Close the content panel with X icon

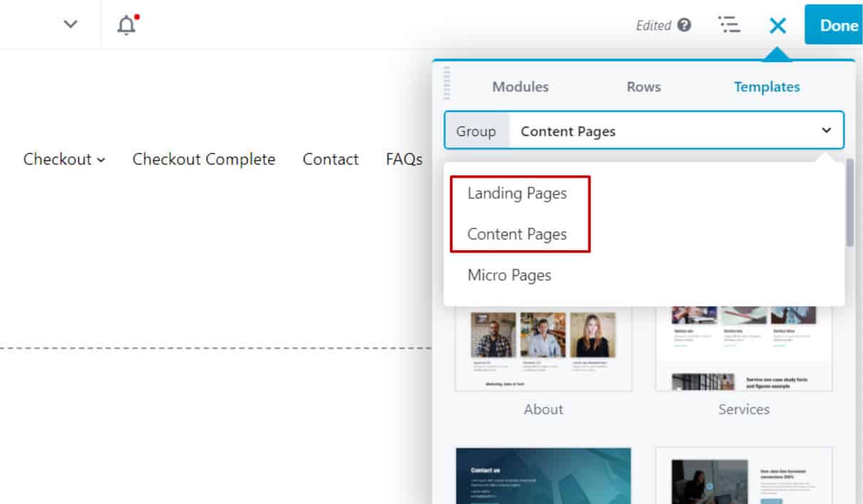pyautogui.click(x=777, y=26)
